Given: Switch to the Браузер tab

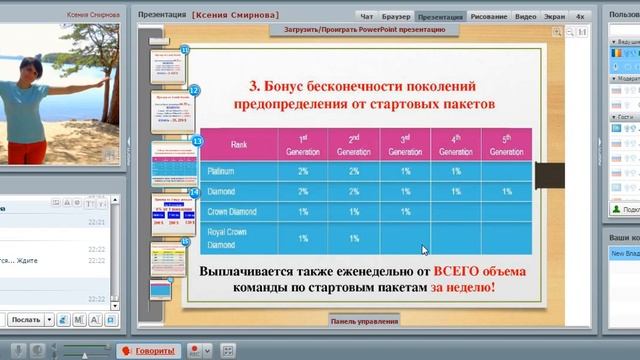Looking at the screenshot, I should [396, 16].
